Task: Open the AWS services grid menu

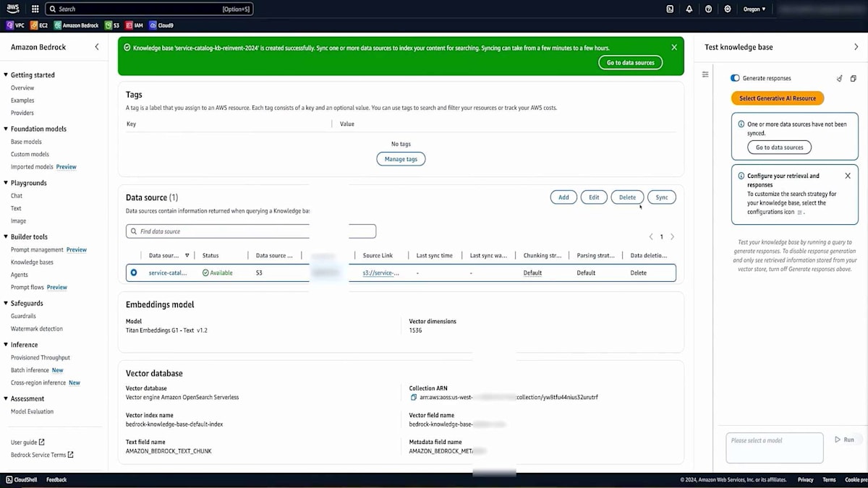Action: (35, 9)
